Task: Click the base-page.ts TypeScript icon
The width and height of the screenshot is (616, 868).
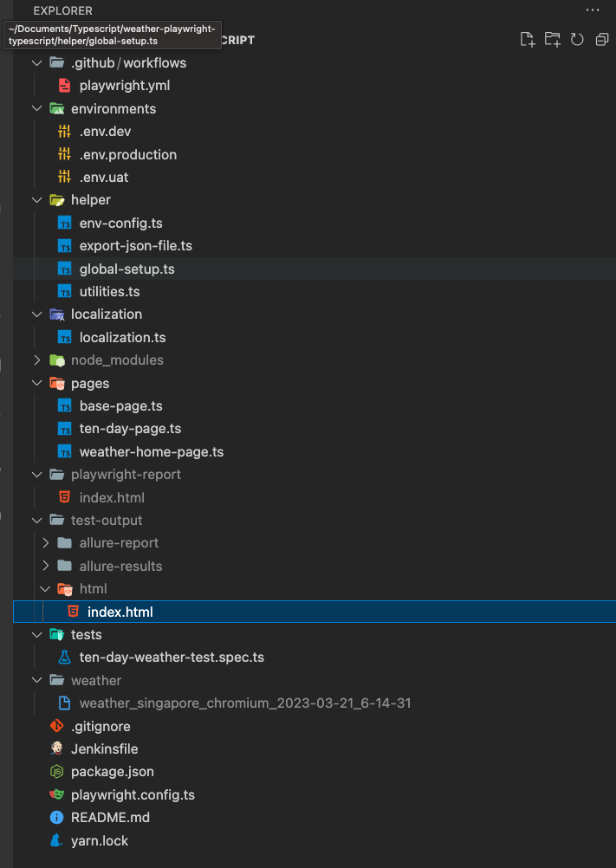Action: tap(65, 405)
